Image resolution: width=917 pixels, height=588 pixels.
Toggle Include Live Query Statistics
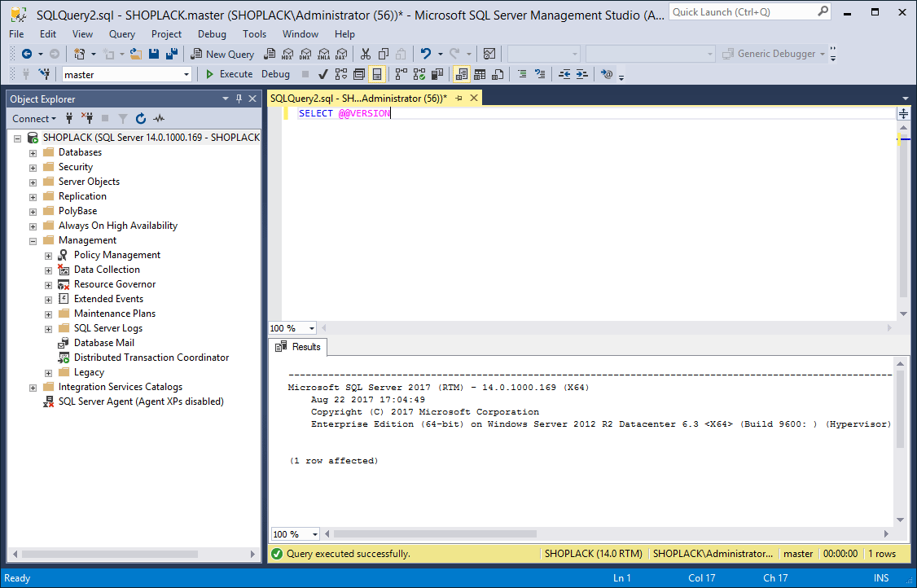click(419, 74)
